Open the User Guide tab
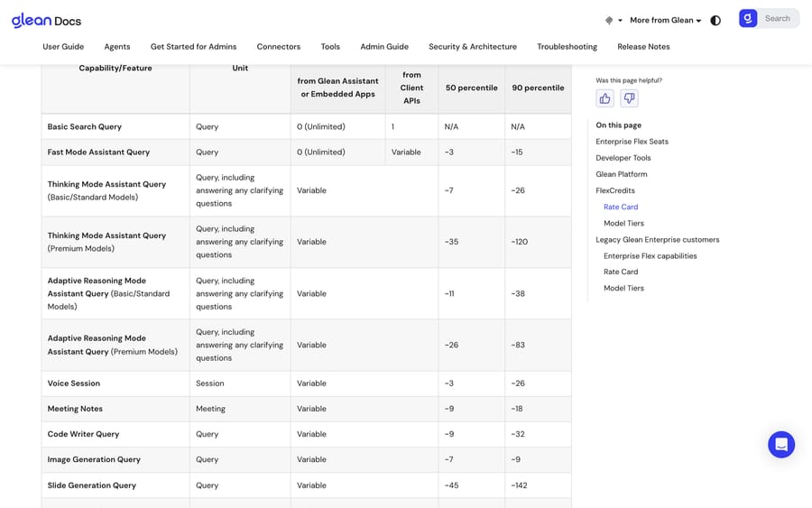Screen dimensions: 812x508 click(63, 47)
